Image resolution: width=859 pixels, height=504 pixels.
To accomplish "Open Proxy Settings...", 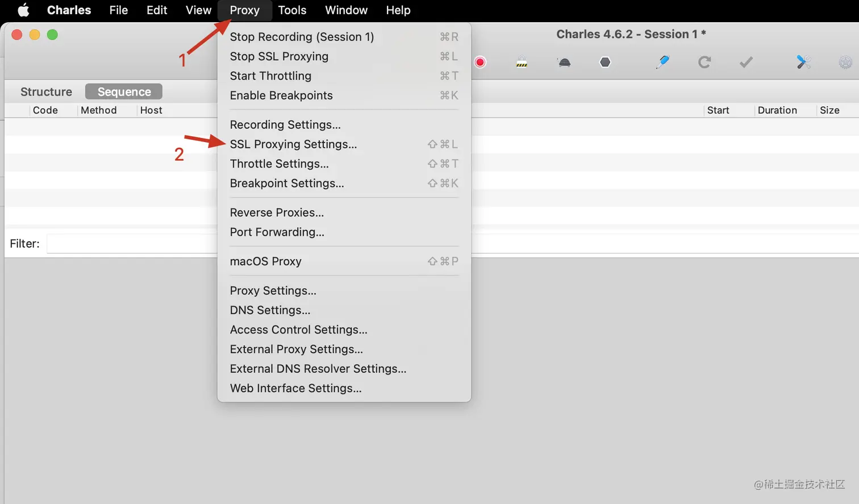I will tap(344, 290).
